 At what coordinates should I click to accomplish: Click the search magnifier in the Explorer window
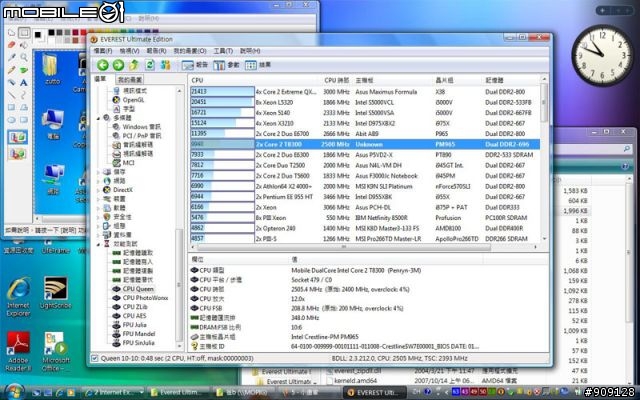coord(627,149)
